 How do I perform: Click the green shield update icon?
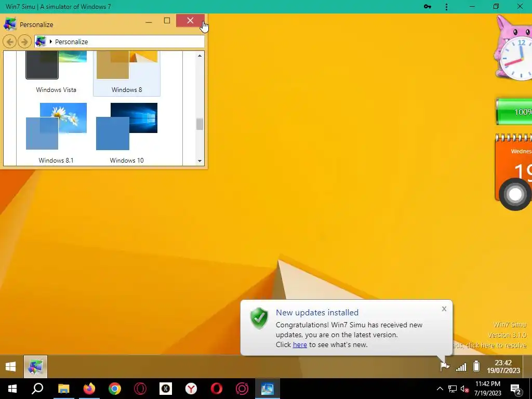tap(259, 318)
